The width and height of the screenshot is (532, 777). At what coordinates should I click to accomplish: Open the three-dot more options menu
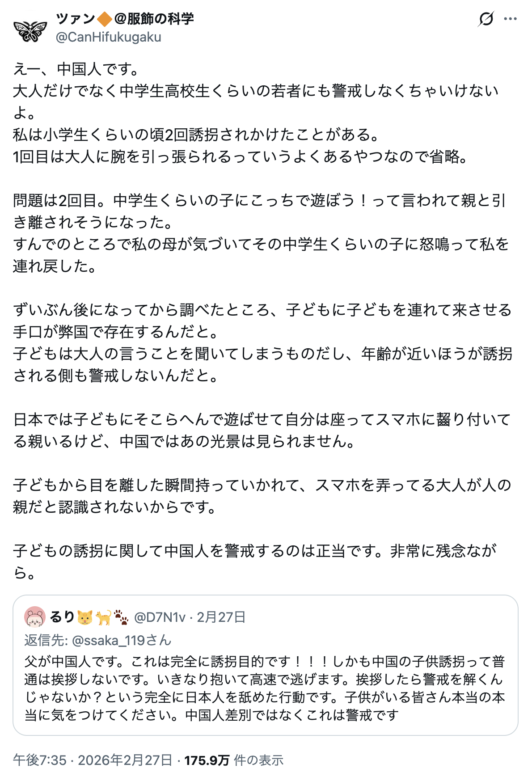[x=510, y=19]
